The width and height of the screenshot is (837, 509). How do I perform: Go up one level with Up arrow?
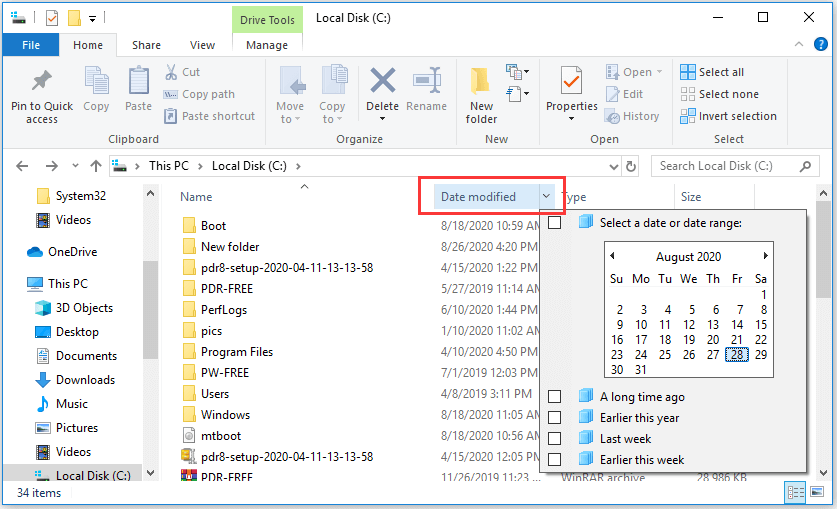[96, 166]
